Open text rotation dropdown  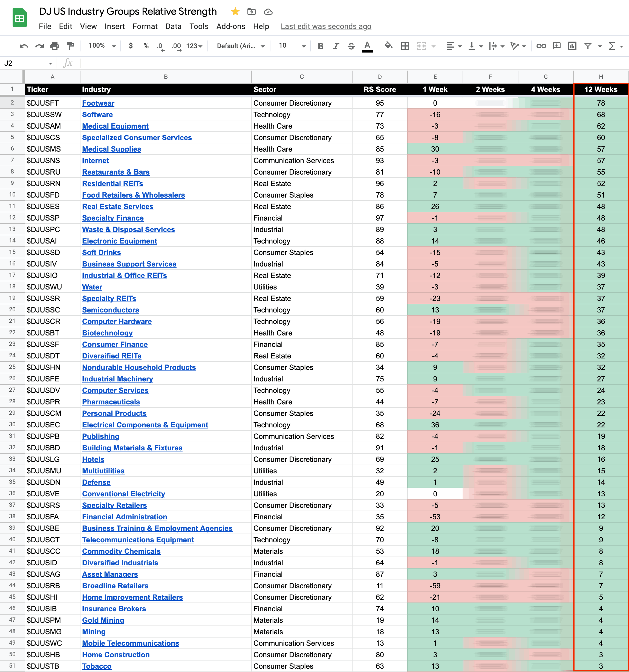[x=518, y=46]
